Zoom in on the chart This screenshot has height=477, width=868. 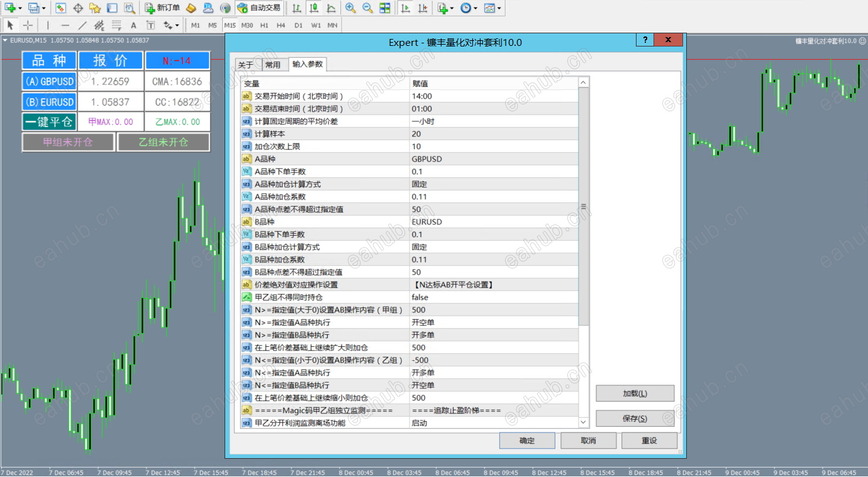point(350,8)
